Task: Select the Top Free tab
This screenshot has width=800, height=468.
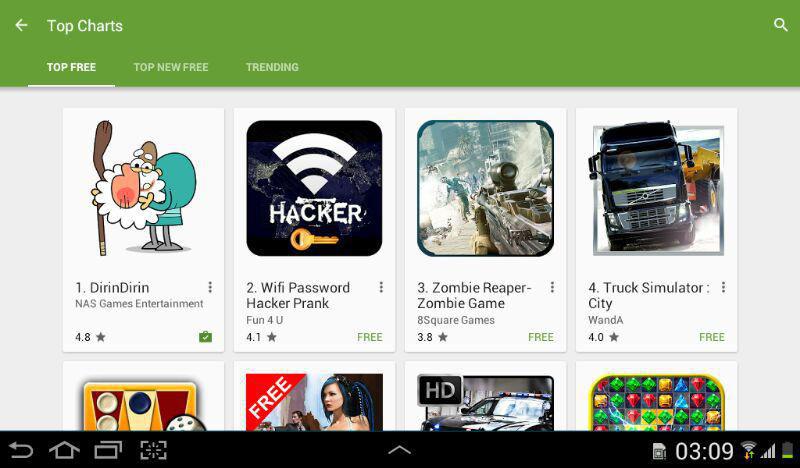Action: 71,67
